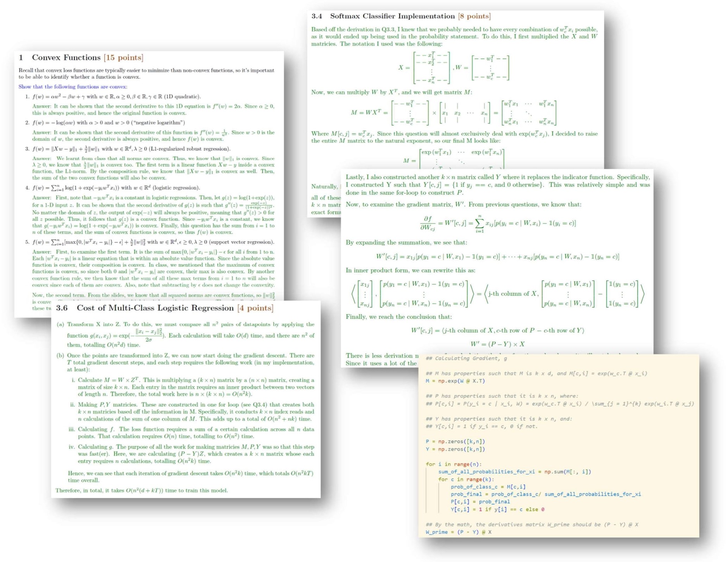Select the '(1D quadratic)' problem statement line
The height and width of the screenshot is (562, 728).
tap(113, 96)
